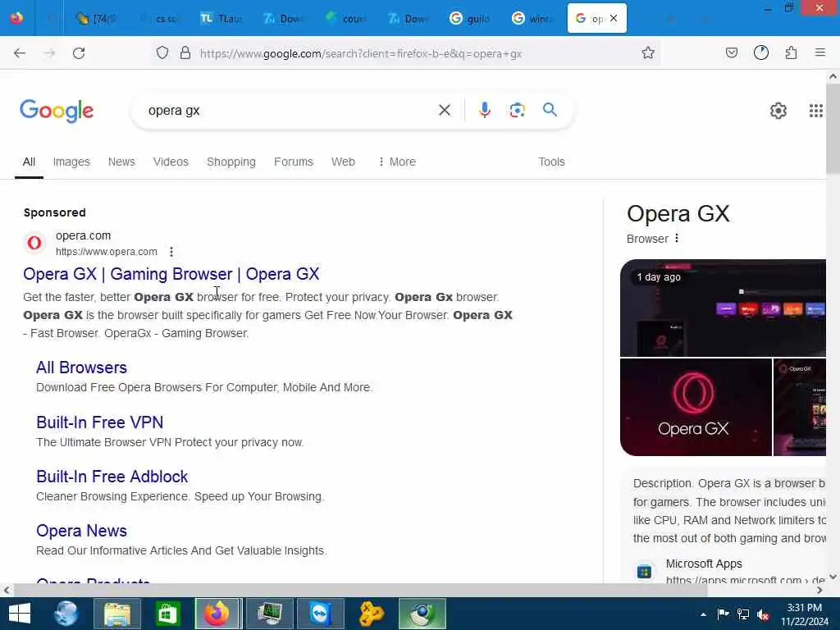Open Action Center flag tray icon
Screen dimensions: 840x630
(723, 614)
